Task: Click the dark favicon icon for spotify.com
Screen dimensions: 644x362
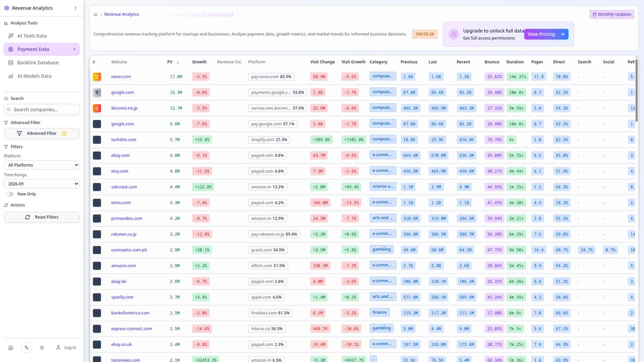Action: click(97, 297)
